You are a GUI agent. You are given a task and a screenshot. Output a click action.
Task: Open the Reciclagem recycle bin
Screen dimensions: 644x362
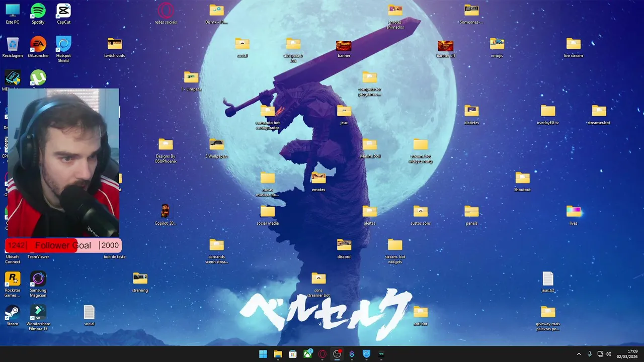pyautogui.click(x=13, y=47)
